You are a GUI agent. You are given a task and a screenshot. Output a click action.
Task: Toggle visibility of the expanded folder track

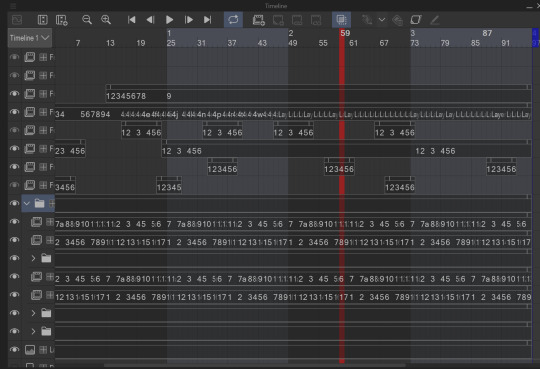[14, 203]
